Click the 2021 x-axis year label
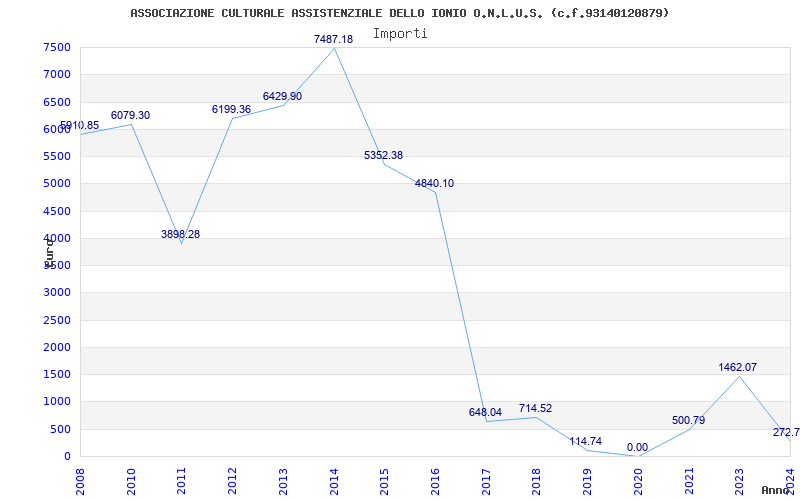Viewport: 800px width, 500px height. coord(689,481)
